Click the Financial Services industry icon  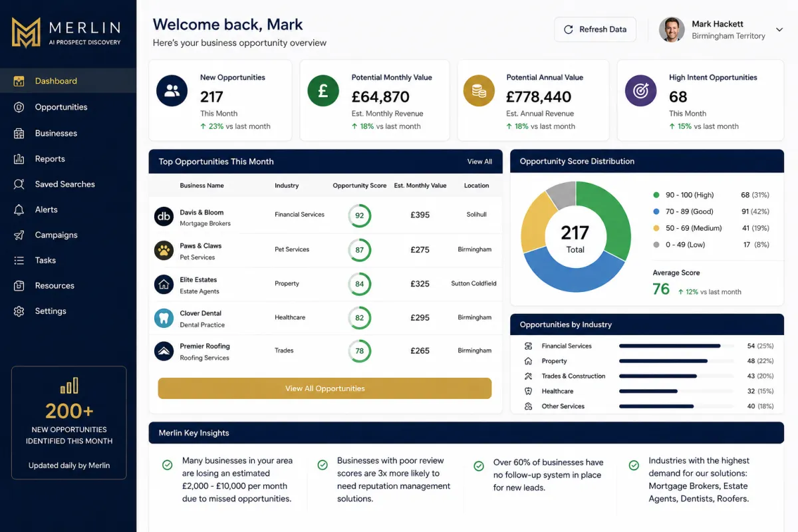coord(529,346)
